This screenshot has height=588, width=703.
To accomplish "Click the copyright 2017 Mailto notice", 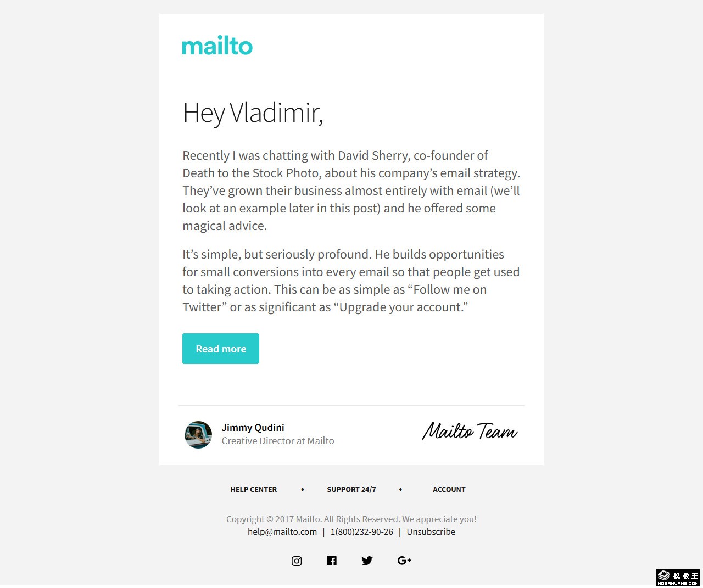I will pyautogui.click(x=351, y=519).
